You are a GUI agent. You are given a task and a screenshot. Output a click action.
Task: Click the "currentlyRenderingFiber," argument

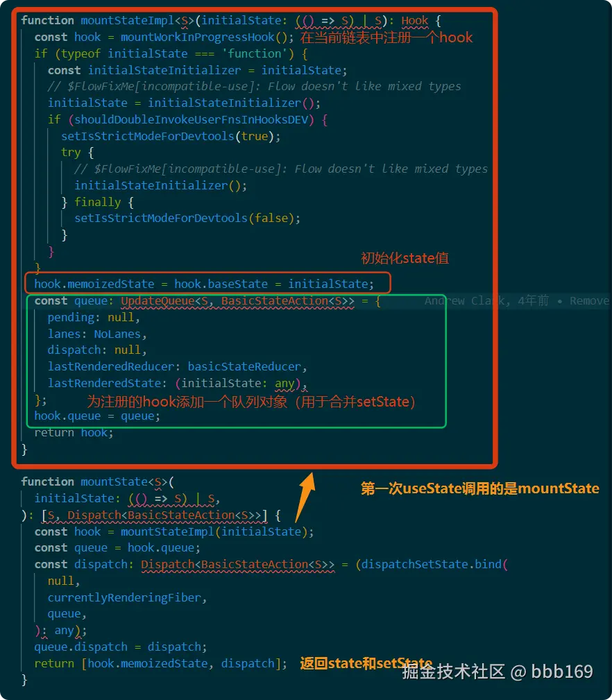127,597
